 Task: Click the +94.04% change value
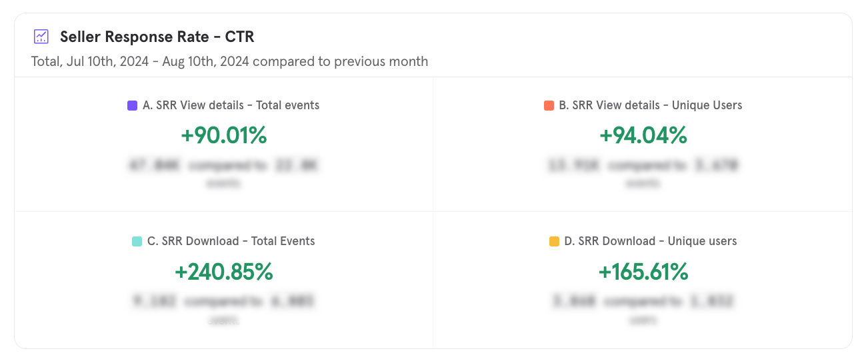point(643,135)
